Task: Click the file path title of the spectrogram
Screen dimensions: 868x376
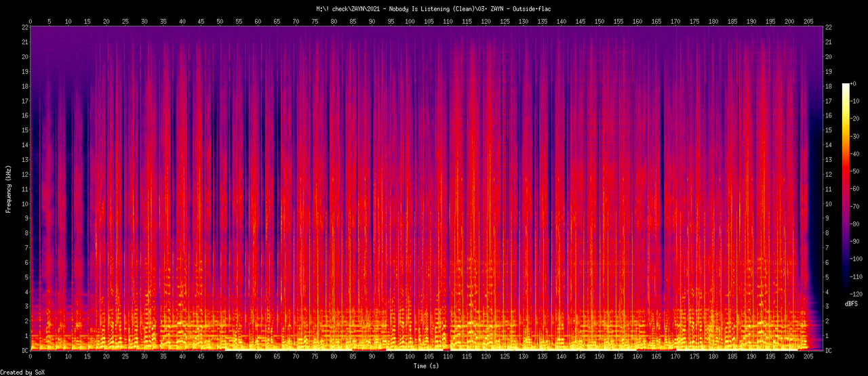Action: [434, 9]
